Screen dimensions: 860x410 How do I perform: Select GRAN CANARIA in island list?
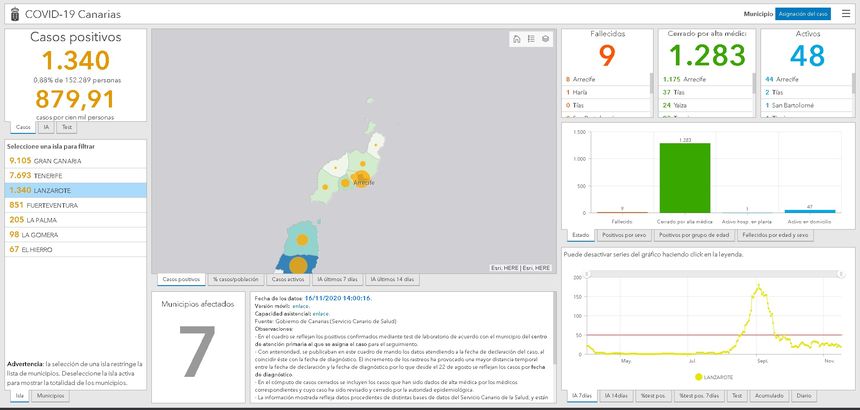click(45, 160)
